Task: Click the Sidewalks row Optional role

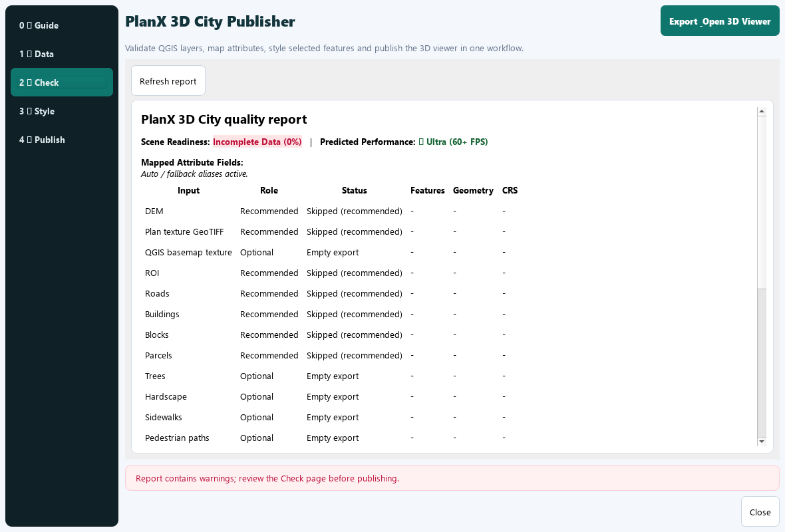Action: pos(256,417)
